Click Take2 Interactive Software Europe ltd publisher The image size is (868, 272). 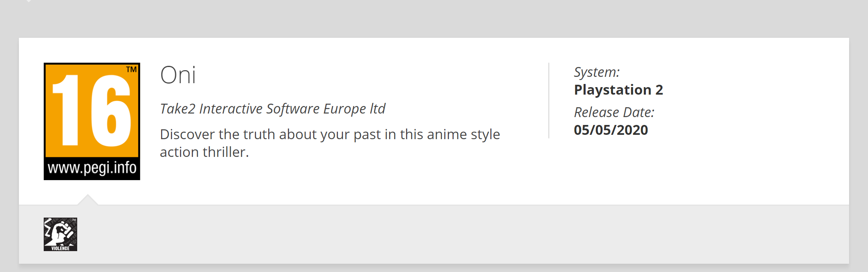[x=273, y=108]
